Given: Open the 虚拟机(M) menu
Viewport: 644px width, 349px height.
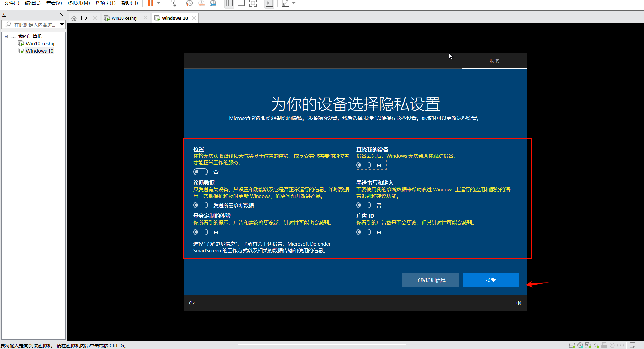Looking at the screenshot, I should [78, 3].
